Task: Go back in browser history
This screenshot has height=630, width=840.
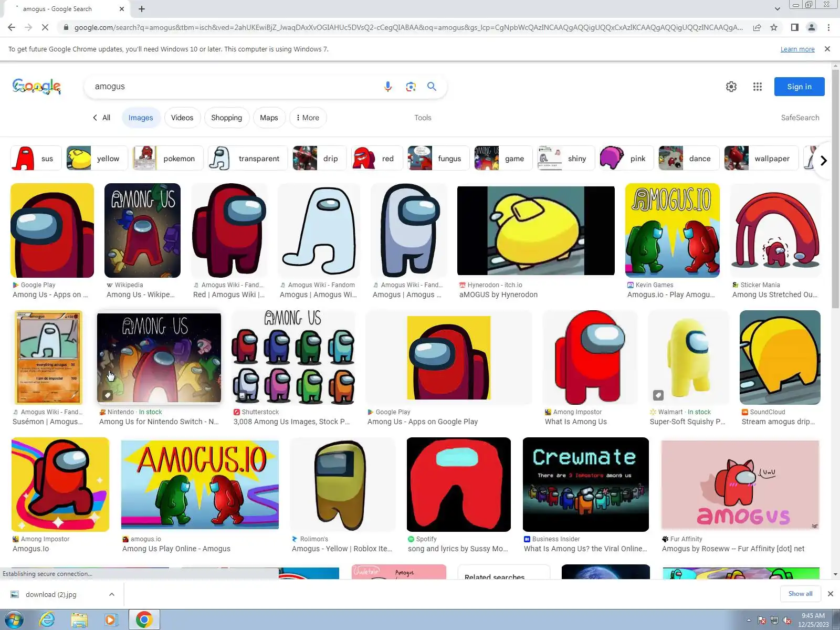Action: 12,27
